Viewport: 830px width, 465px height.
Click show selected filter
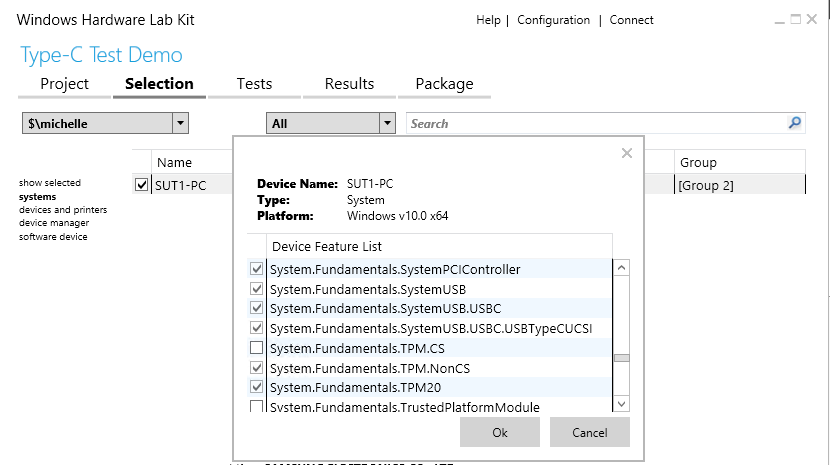click(50, 183)
